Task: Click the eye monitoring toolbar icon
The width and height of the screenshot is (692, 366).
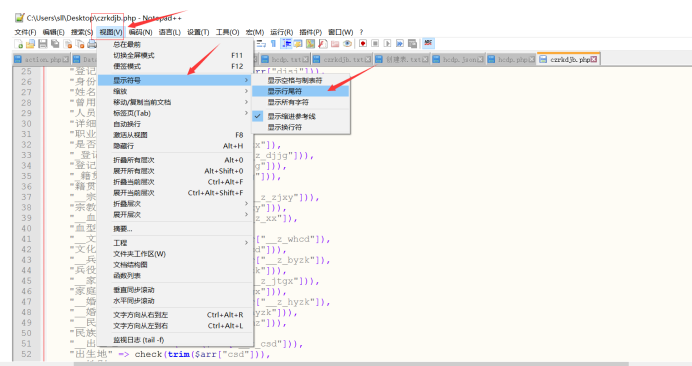Action: tap(347, 44)
